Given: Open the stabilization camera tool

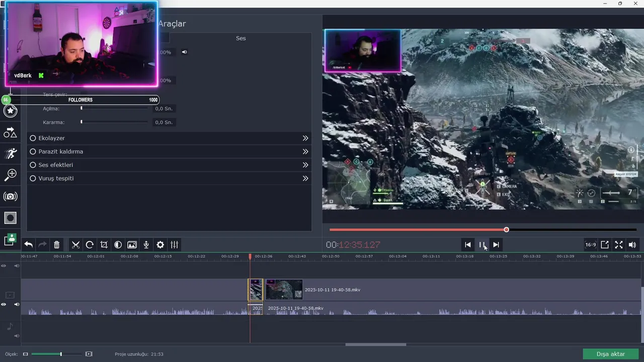Looking at the screenshot, I should (10, 196).
